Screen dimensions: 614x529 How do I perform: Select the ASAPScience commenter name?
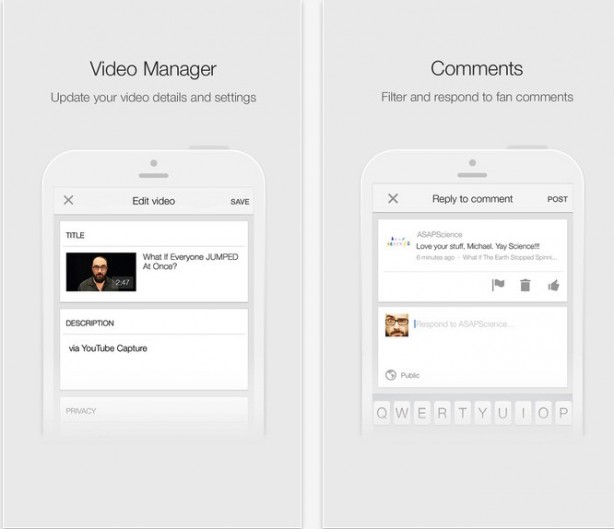pos(438,235)
